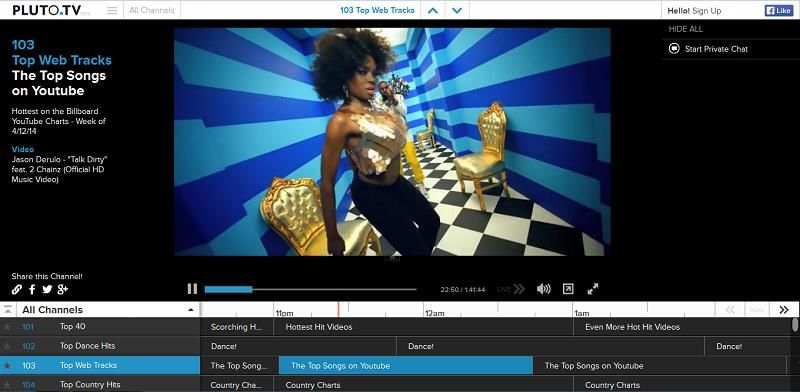
Task: Jump to LIVE playback
Action: 511,289
